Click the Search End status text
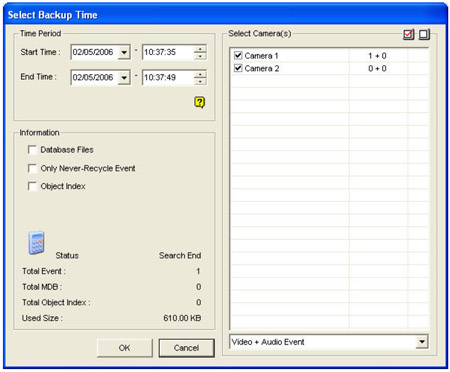Image resolution: width=450 pixels, height=372 pixels. click(180, 255)
